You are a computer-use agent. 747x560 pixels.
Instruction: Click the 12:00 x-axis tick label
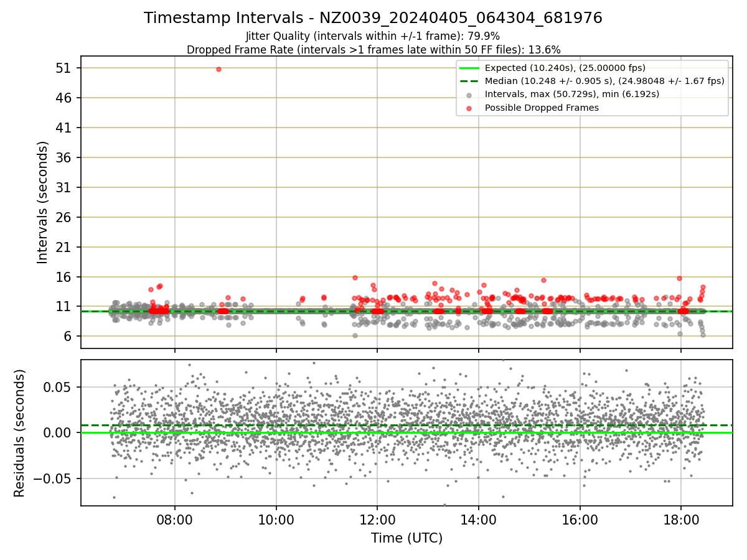(377, 520)
